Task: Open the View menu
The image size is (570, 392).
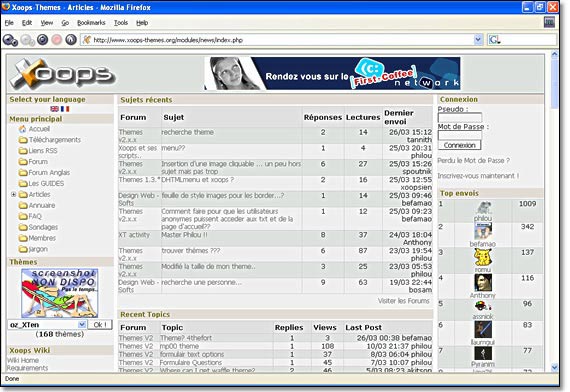Action: pos(47,23)
